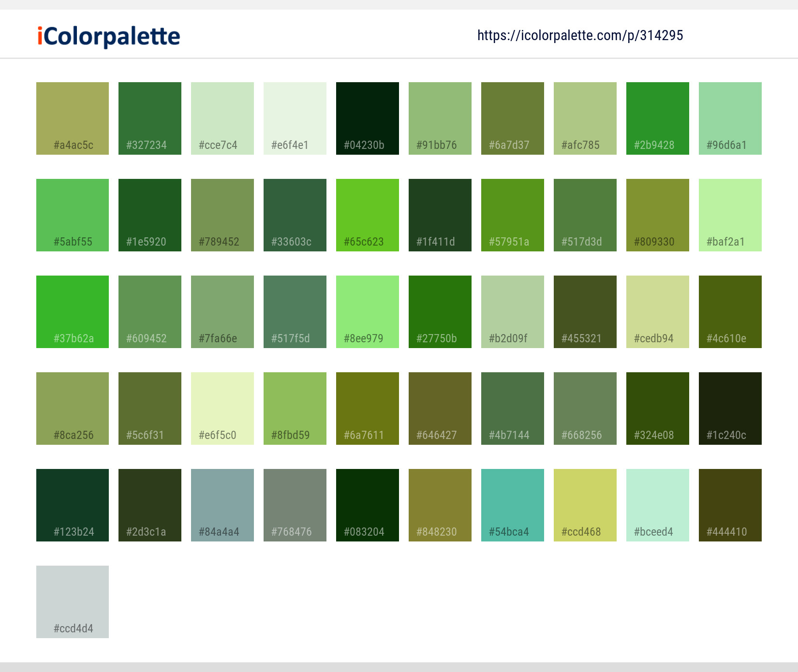Choose the #848230 swatch
Viewport: 798px width, 672px height.
(440, 505)
